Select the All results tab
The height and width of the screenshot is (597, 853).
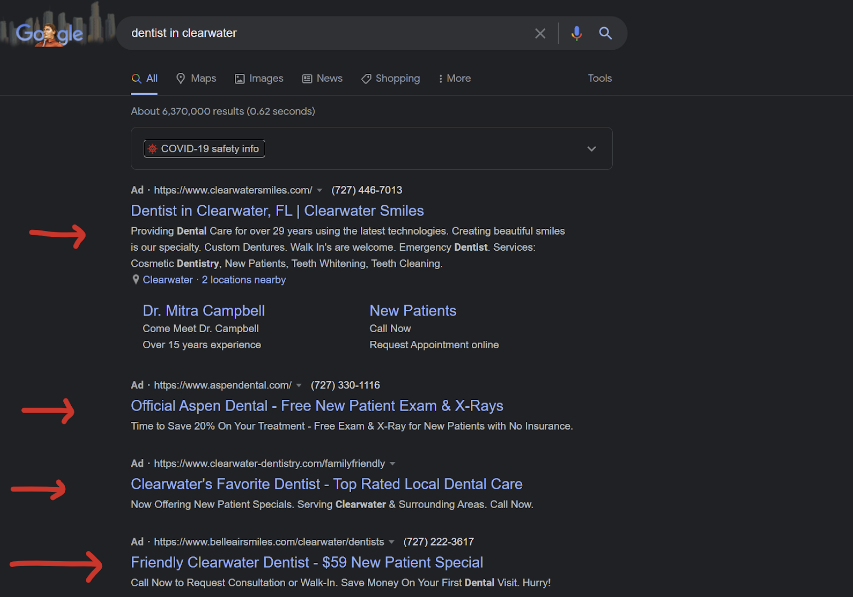pyautogui.click(x=144, y=78)
